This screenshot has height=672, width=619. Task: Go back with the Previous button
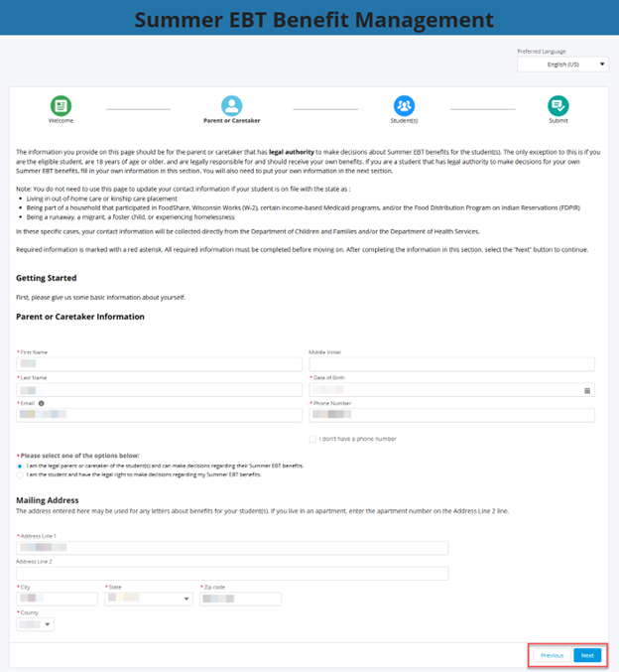[552, 655]
